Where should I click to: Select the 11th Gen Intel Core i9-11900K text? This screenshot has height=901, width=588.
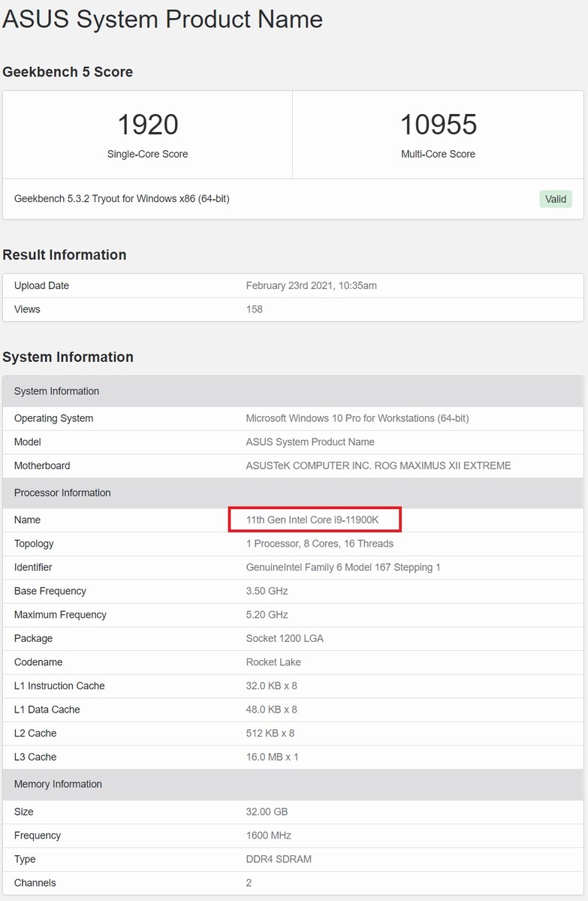pos(312,520)
